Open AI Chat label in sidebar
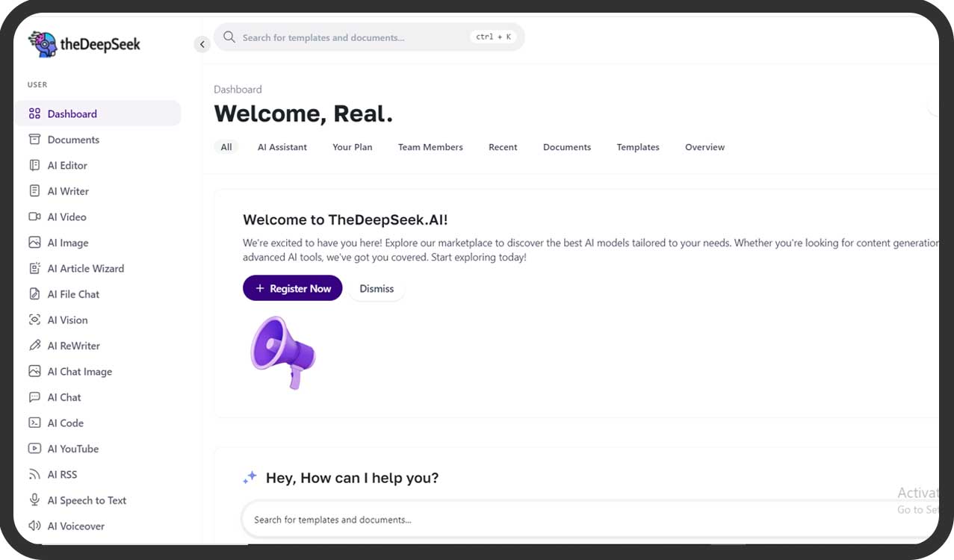Image resolution: width=954 pixels, height=560 pixels. pos(64,397)
